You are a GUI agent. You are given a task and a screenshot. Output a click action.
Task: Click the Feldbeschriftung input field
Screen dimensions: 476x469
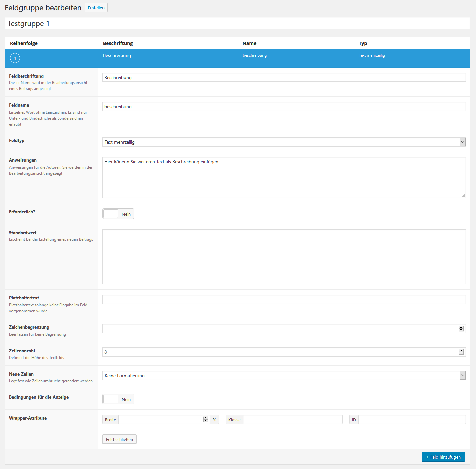click(284, 77)
